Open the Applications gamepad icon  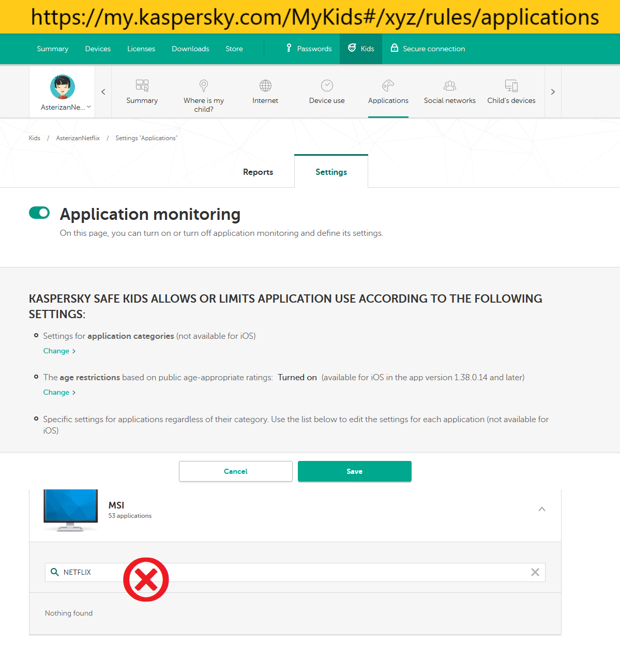pos(388,85)
